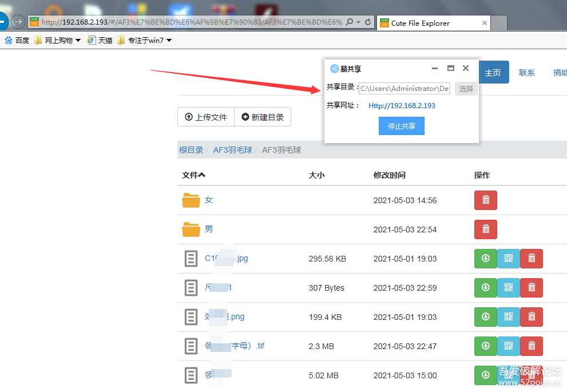The height and width of the screenshot is (392, 567).
Task: Download the 2.3 MB tif file
Action: (485, 346)
